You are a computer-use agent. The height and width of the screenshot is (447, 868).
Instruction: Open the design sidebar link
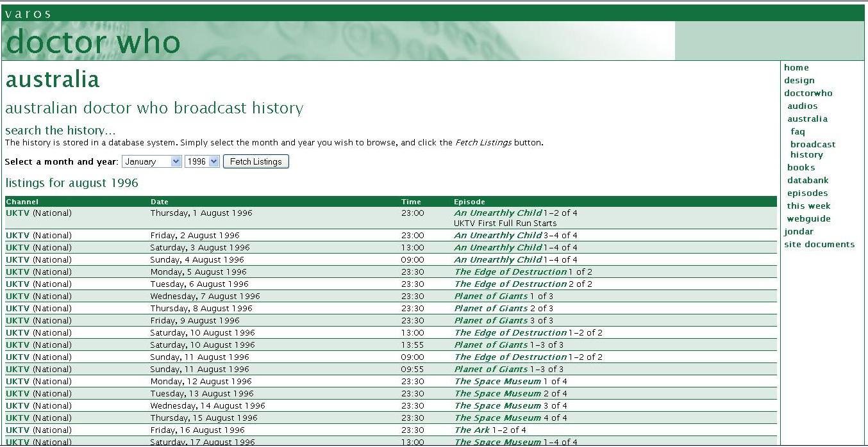799,80
